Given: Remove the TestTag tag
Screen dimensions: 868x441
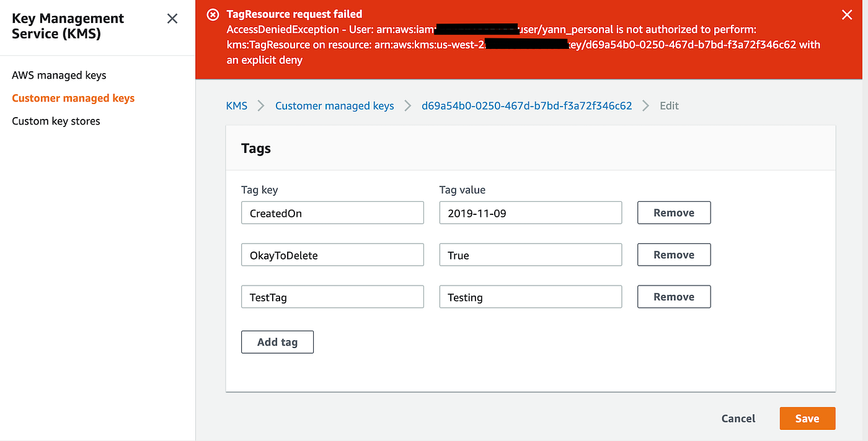Looking at the screenshot, I should (x=673, y=297).
